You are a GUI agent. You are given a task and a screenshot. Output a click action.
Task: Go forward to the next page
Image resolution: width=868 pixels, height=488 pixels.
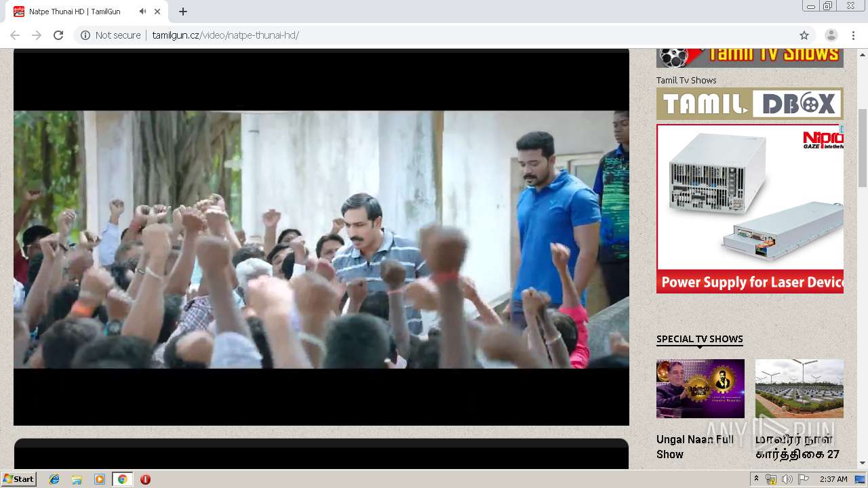coord(37,35)
